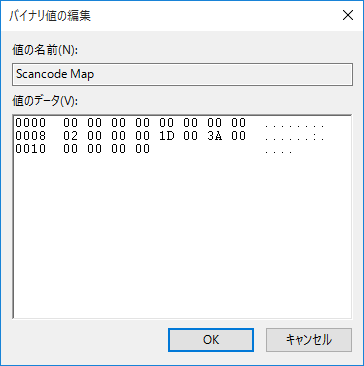Click the 0010 offset label
364x366 pixels.
click(30, 149)
